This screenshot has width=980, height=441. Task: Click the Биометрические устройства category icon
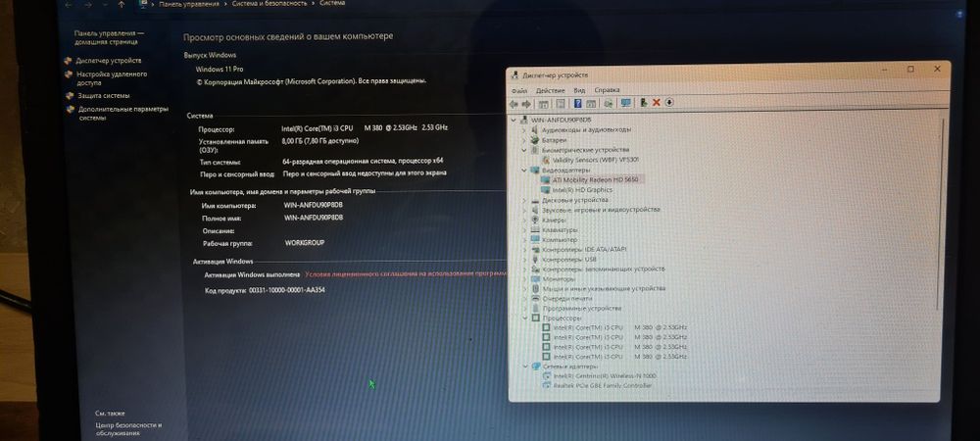click(x=535, y=150)
